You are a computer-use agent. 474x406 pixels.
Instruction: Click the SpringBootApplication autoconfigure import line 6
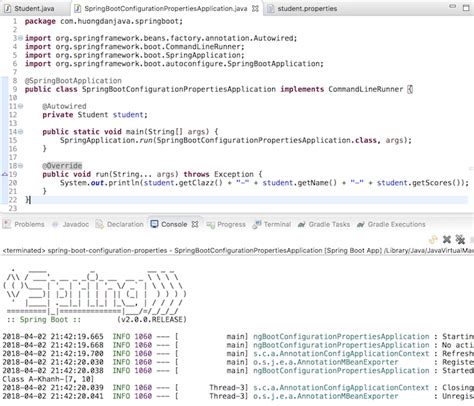pyautogui.click(x=174, y=64)
